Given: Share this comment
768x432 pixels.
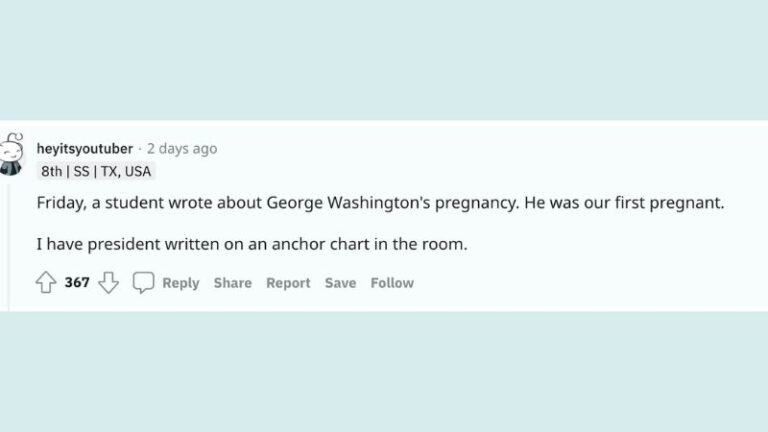Looking at the screenshot, I should click(232, 283).
